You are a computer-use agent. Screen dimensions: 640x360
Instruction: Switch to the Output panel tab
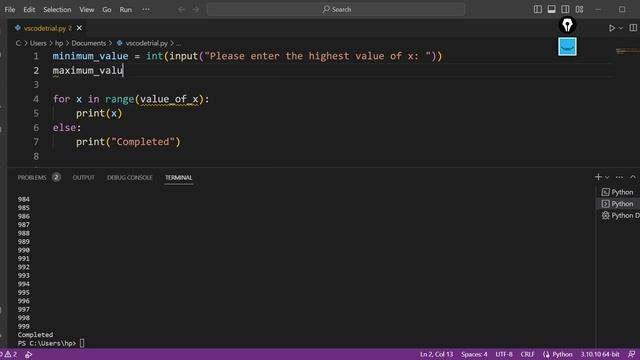[x=84, y=178]
